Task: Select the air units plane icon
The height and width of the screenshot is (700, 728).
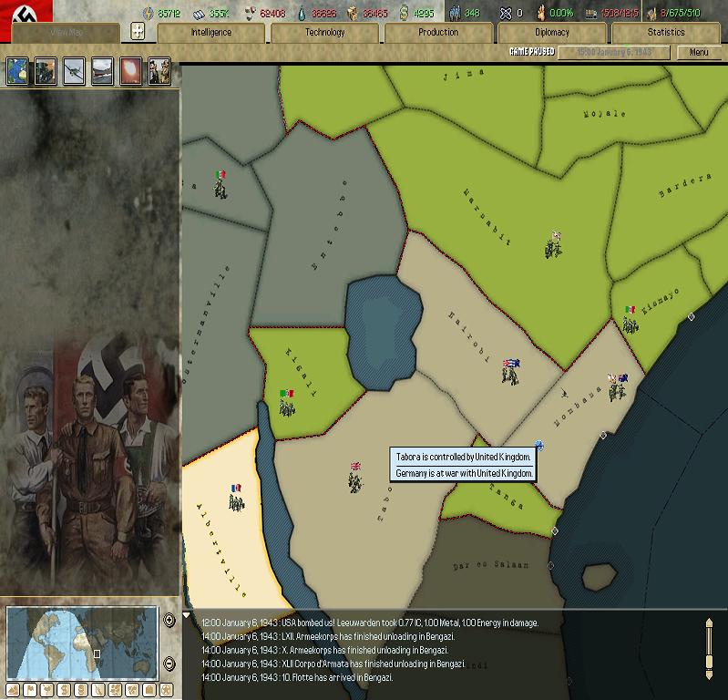Action: (74, 71)
